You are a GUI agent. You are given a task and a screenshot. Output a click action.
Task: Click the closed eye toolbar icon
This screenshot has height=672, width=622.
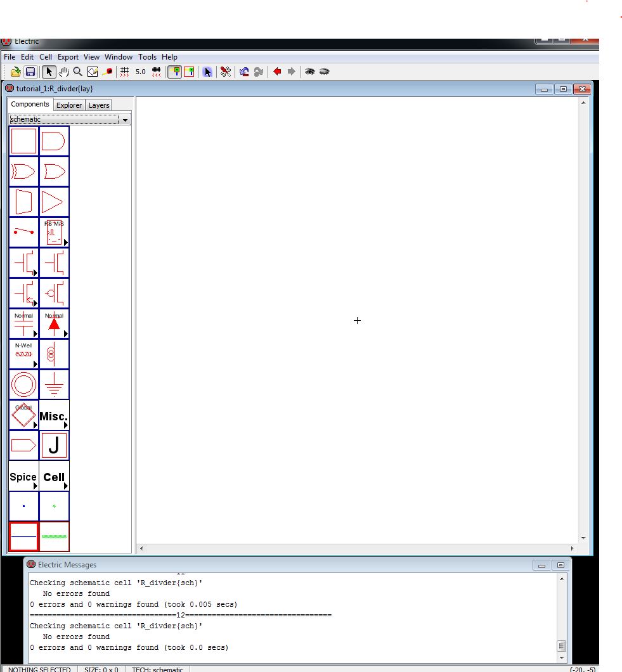(325, 72)
